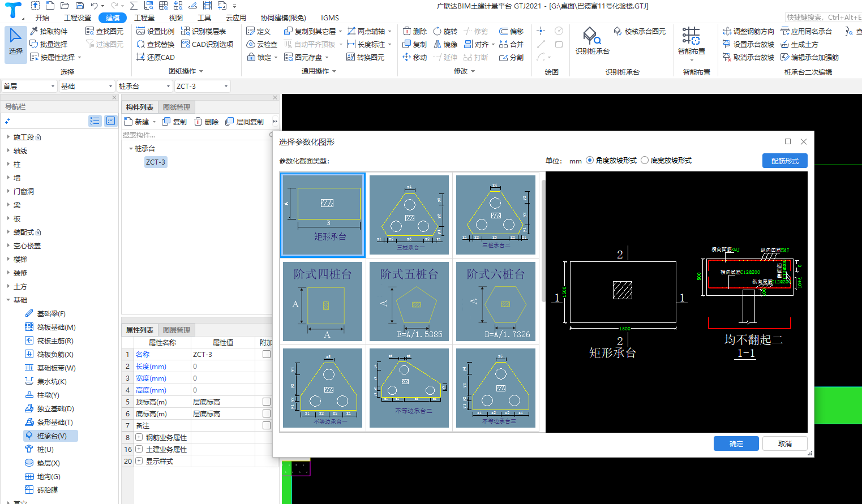Click 识别楼层表
This screenshot has height=504, width=862.
coord(204,31)
